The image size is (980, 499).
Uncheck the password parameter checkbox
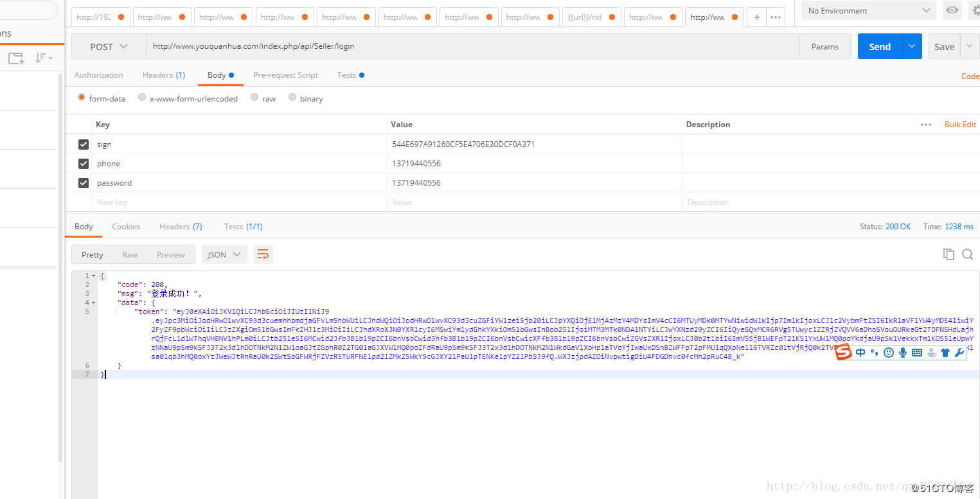(x=83, y=183)
